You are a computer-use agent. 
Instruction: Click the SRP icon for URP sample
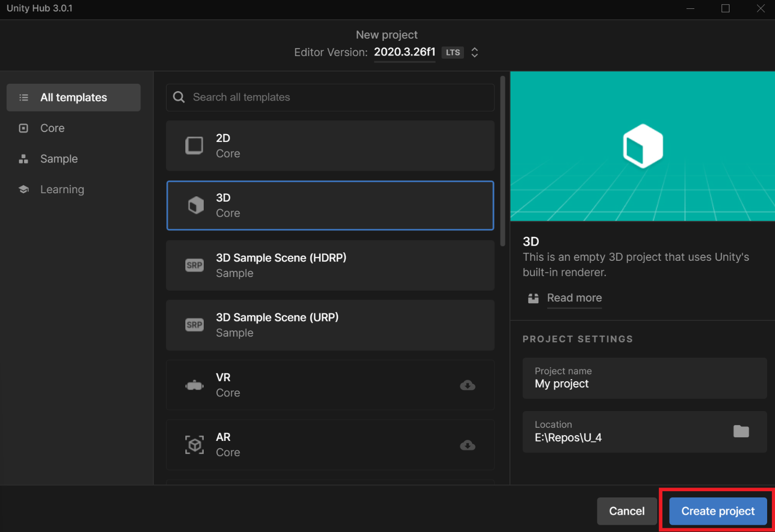click(x=194, y=325)
